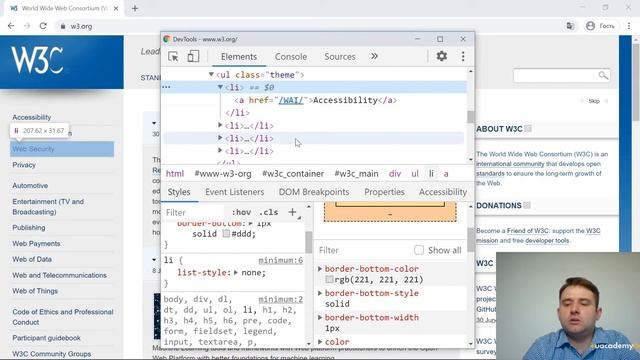Viewport: 640px width, 360px height.
Task: Open the Event Listeners tab
Action: tap(235, 192)
